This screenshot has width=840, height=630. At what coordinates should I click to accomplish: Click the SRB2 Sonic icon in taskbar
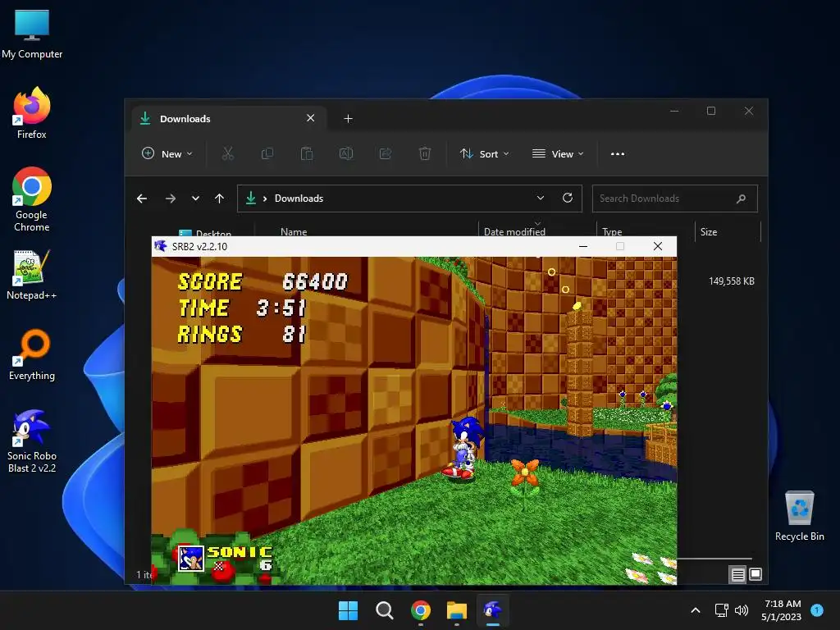pos(493,610)
